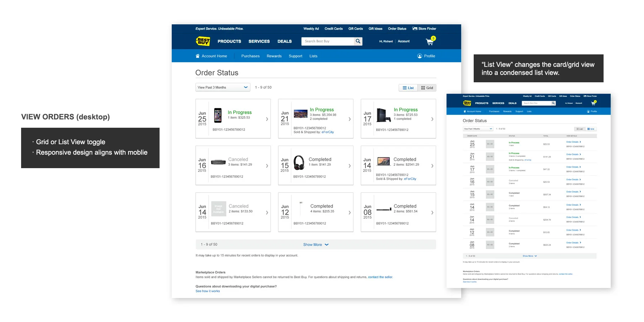Image resolution: width=644 pixels, height=322 pixels.
Task: Click the search magnifier icon in large mockup
Action: (x=358, y=41)
